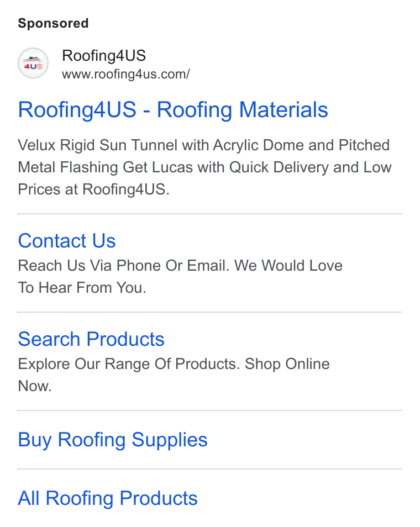This screenshot has height=527, width=420.
Task: Click the 'Now.' text under Search Products
Action: click(x=35, y=386)
